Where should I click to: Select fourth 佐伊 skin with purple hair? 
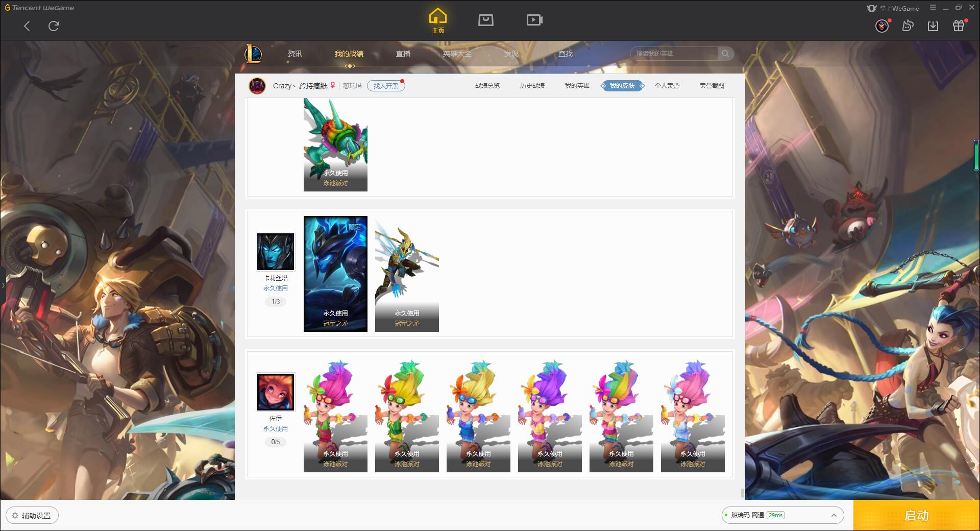(550, 414)
